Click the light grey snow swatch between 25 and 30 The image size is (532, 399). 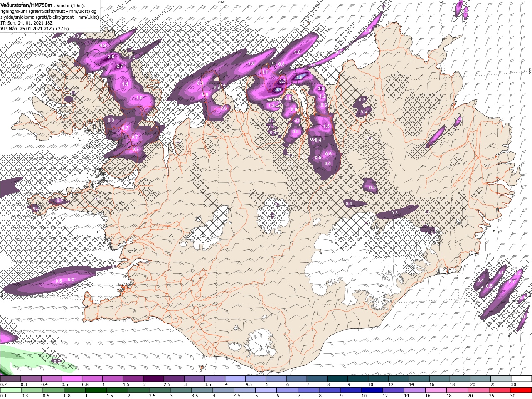501,379
